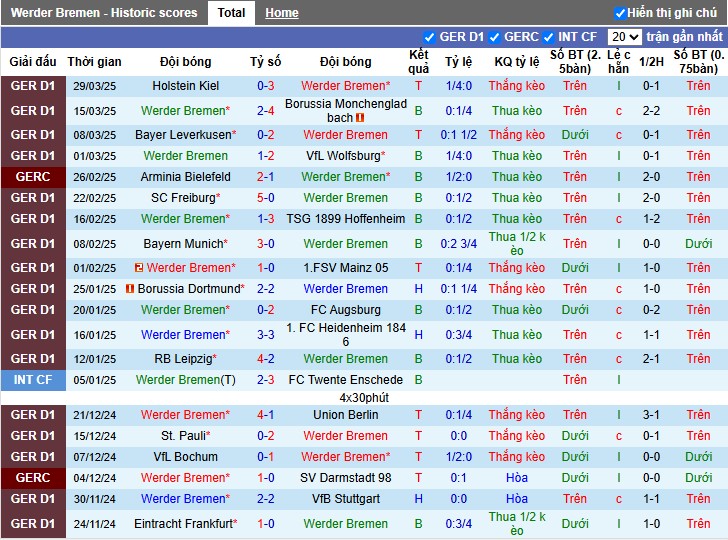Click the GERC label on the 04/12/24 row

[x=33, y=477]
